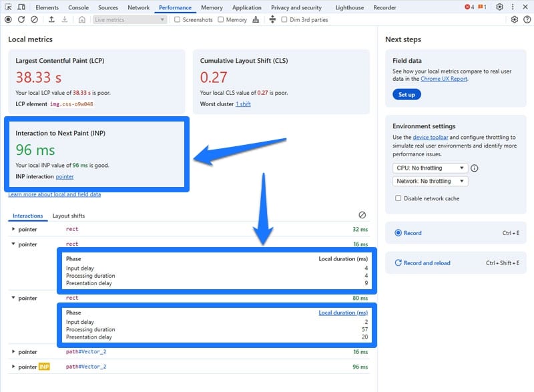The image size is (534, 392).
Task: Click the img.css-o9w048 LCP element
Action: tap(71, 104)
